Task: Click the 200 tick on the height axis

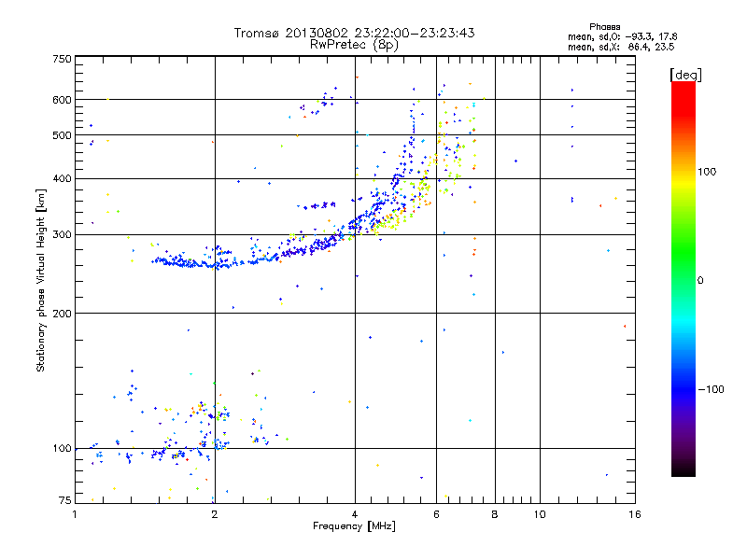Action: [x=62, y=313]
